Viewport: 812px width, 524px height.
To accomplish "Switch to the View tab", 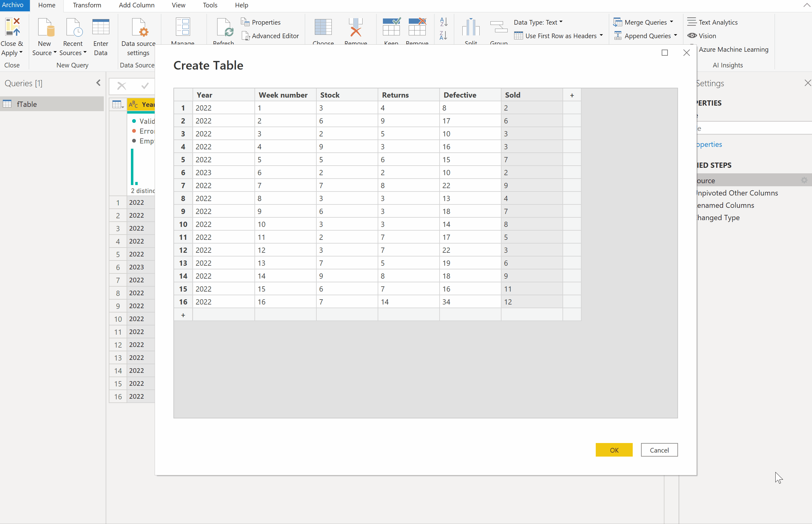I will coord(178,5).
